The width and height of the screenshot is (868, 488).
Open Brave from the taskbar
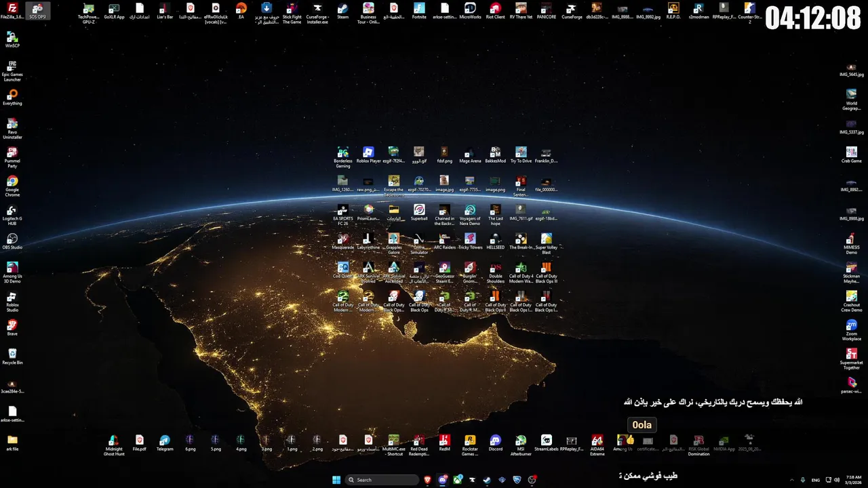click(428, 480)
